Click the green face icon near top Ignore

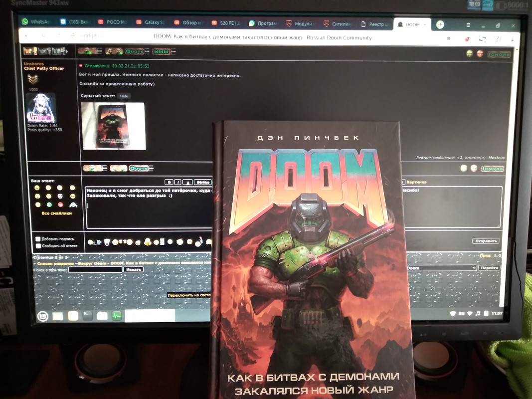pyautogui.click(x=470, y=53)
